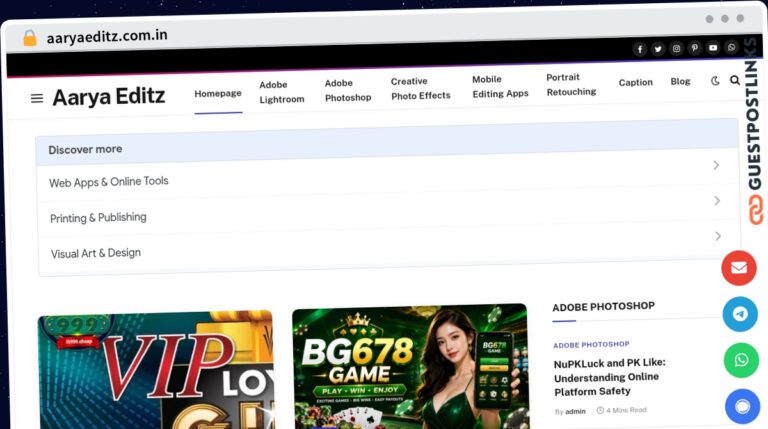
Task: Expand the Web Apps & Online Tools chevron
Action: pyautogui.click(x=716, y=165)
